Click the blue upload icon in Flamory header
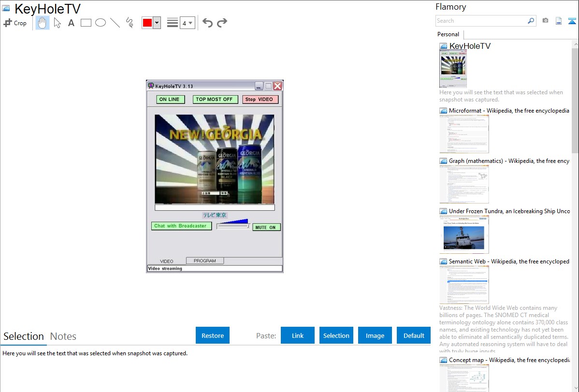Image resolution: width=579 pixels, height=392 pixels. tap(572, 21)
